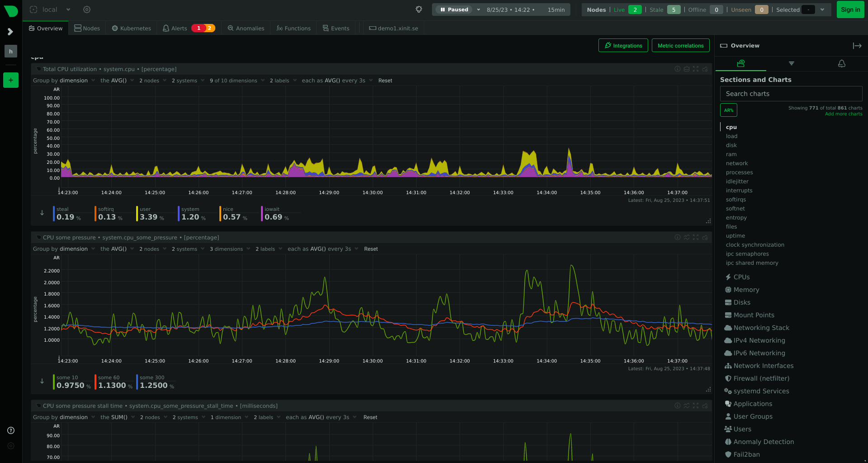
Task: Open the Functions tab
Action: click(294, 28)
